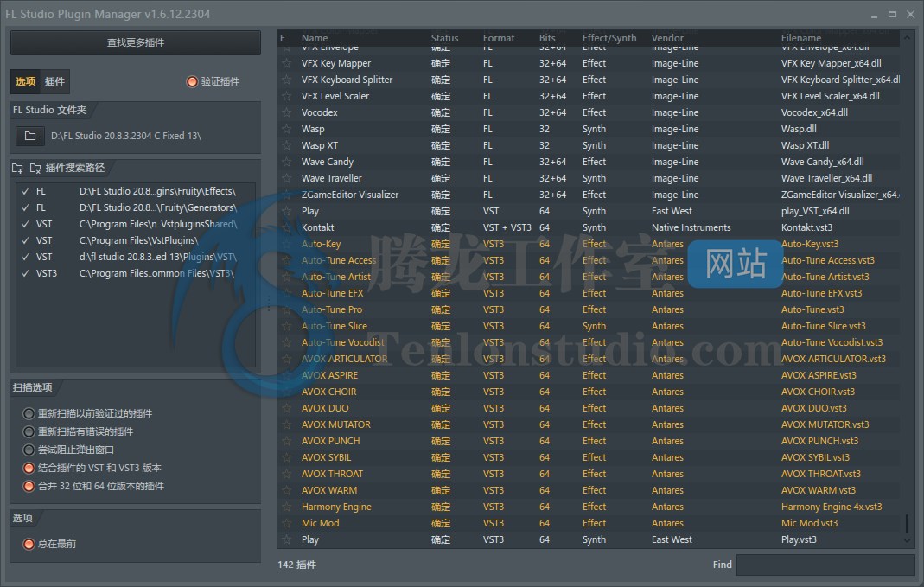The height and width of the screenshot is (587, 924).
Task: Uncheck the Fruity\Generators FL search path
Action: point(25,207)
